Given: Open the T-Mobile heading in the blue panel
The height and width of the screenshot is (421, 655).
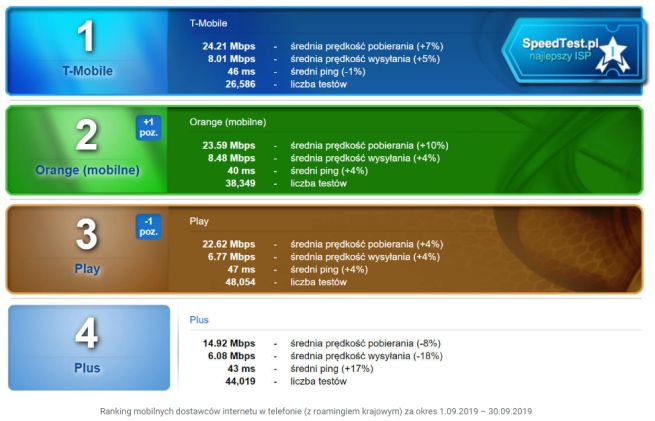Looking at the screenshot, I should tap(208, 23).
